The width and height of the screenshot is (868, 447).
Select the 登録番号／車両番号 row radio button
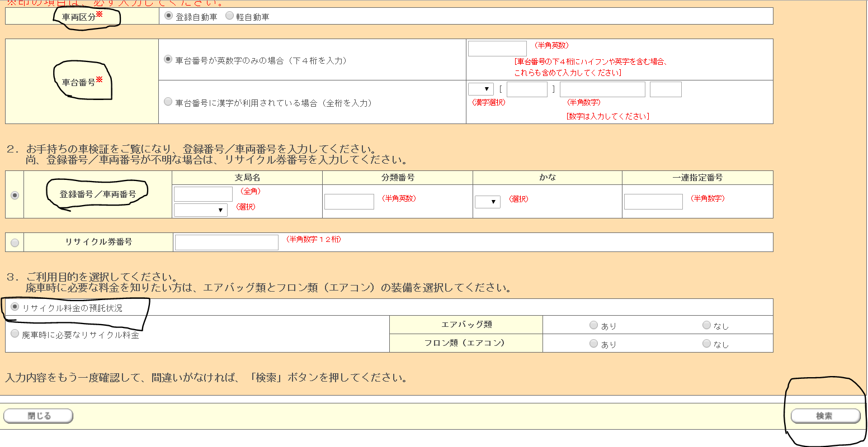(15, 196)
